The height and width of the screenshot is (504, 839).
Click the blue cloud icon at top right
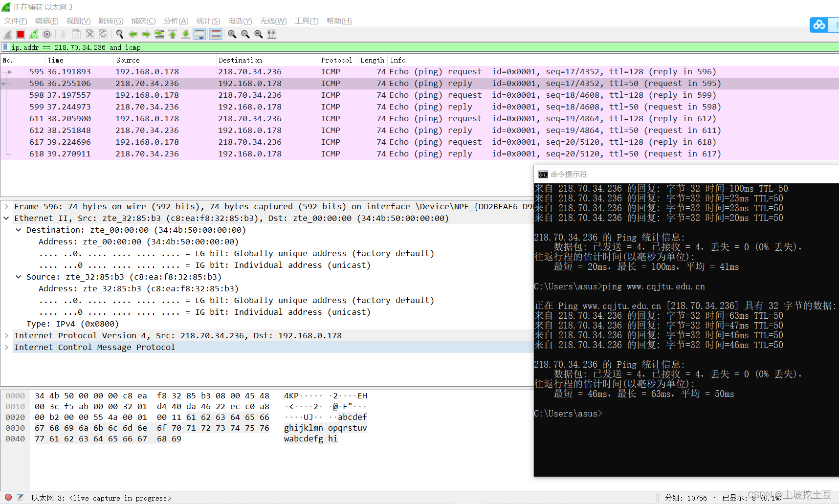coord(819,24)
